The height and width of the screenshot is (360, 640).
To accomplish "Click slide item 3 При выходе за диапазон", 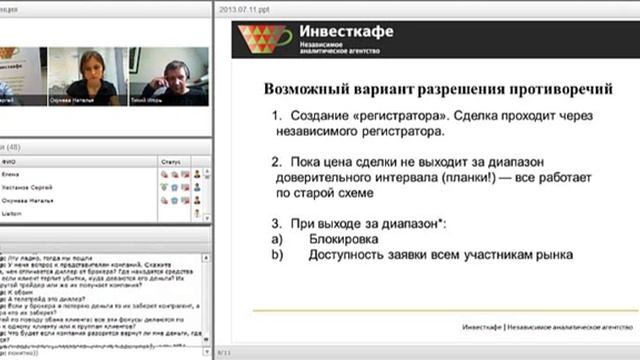I will pyautogui.click(x=359, y=224).
